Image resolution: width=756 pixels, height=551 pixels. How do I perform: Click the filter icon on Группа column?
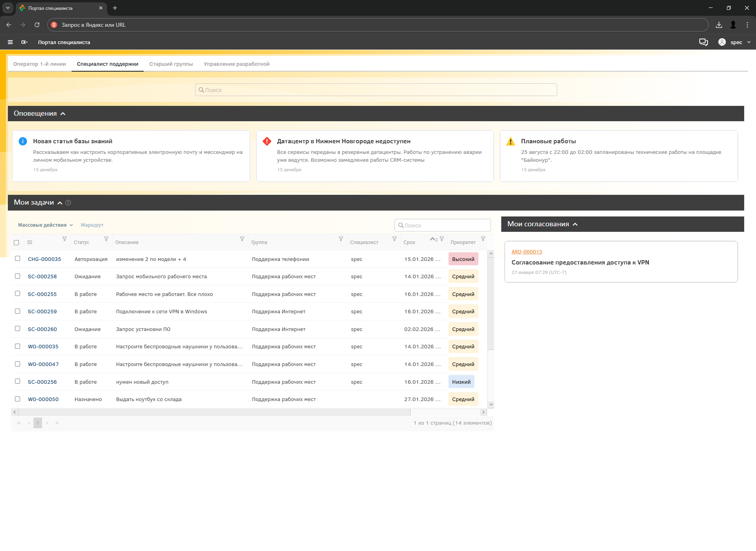(x=341, y=239)
